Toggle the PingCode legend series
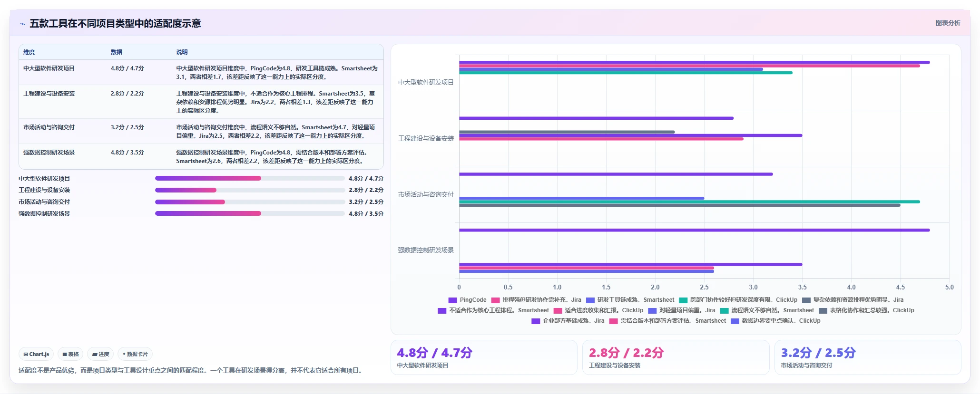Viewport: 980px width, 394px height. click(467, 300)
